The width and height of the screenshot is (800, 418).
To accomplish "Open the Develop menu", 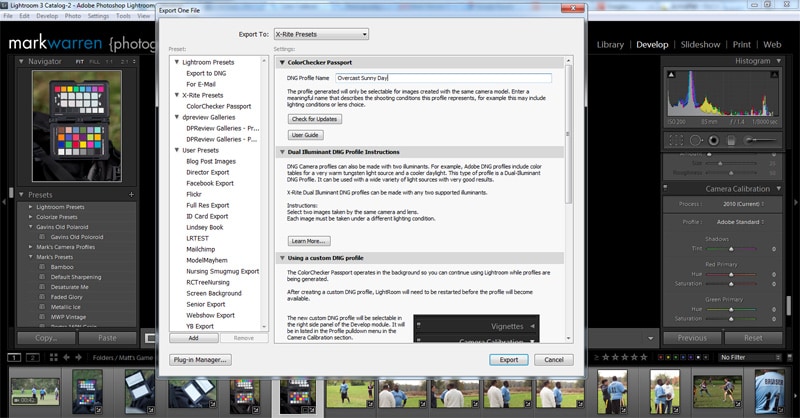I will point(47,16).
